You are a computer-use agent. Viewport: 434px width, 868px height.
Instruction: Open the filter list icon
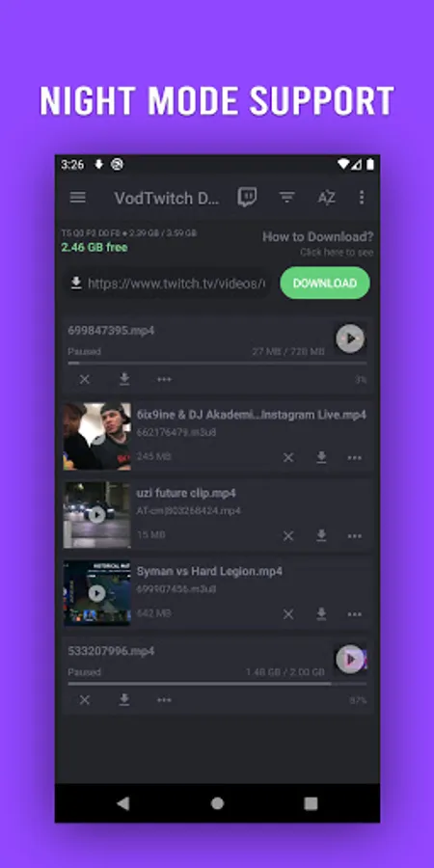286,198
